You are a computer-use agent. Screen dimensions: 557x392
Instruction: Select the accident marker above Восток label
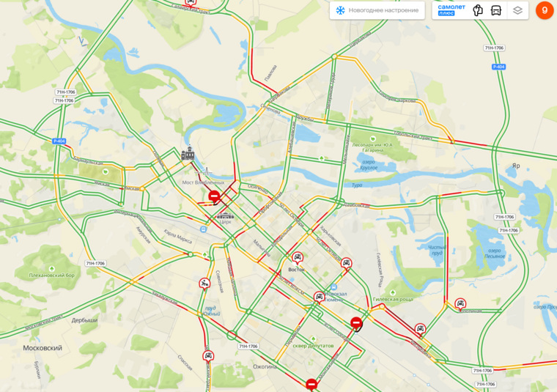(x=298, y=258)
